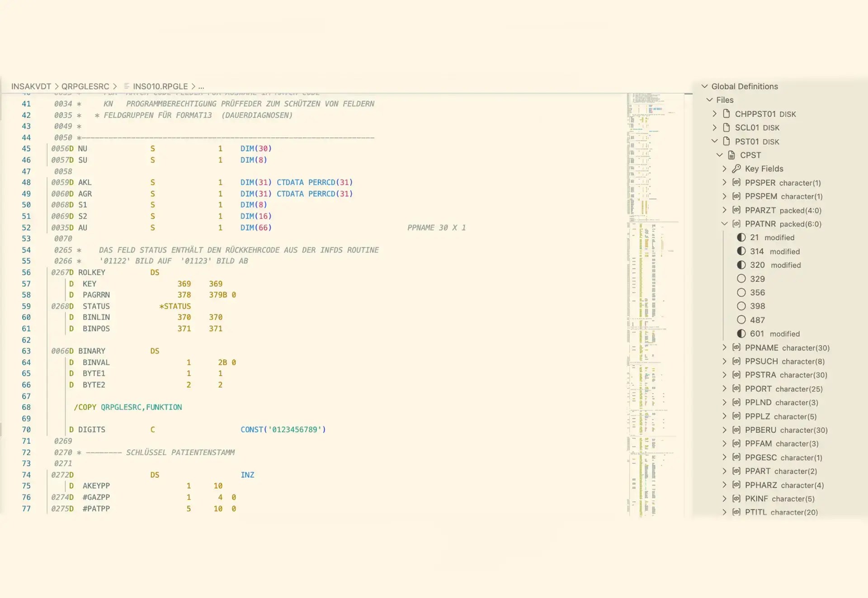
Task: Click the PPSPER field symbol icon
Action: pos(736,183)
